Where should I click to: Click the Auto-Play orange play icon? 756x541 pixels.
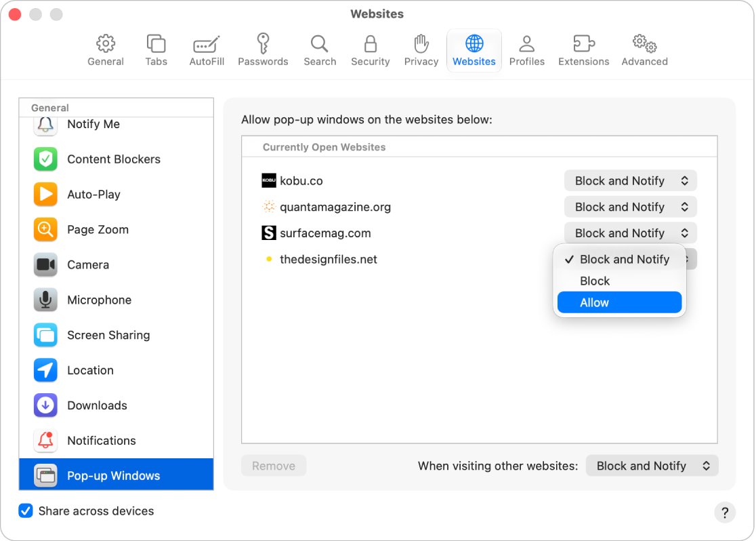tap(45, 195)
